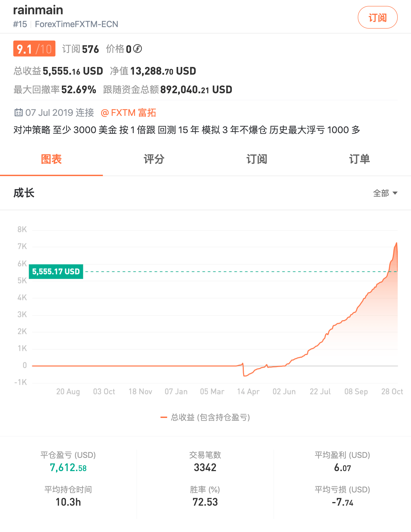Click the 9.1/10 score badge
411x532 pixels.
pyautogui.click(x=34, y=49)
